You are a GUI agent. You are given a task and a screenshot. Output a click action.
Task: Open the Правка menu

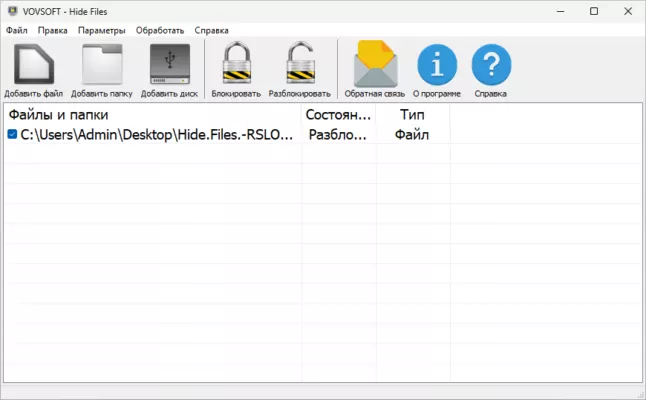pos(53,30)
